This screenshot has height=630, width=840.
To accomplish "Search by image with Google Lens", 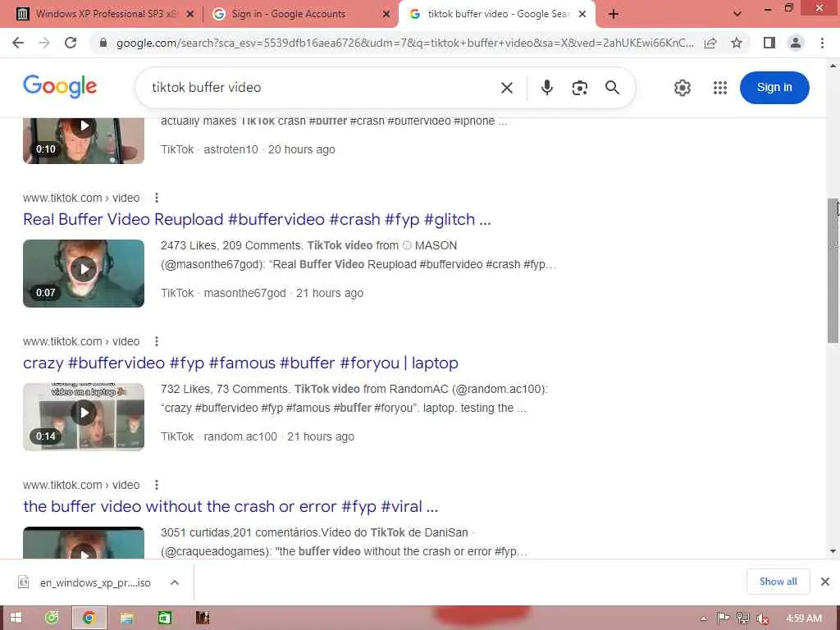I will (580, 87).
